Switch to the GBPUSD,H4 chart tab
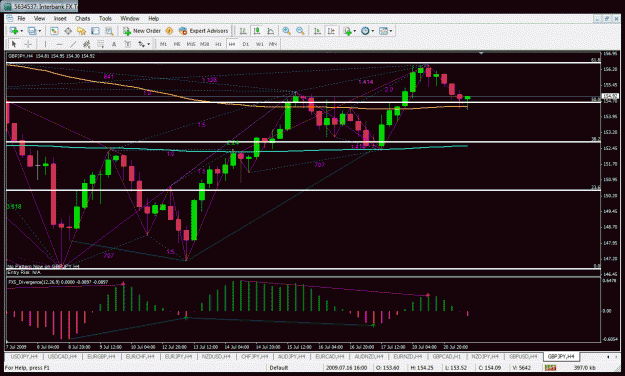 (523, 356)
